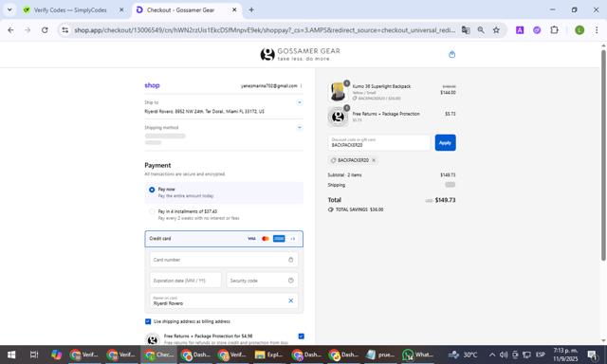The image size is (607, 364).
Task: Select Pay in 4 installments option
Action: [152, 211]
